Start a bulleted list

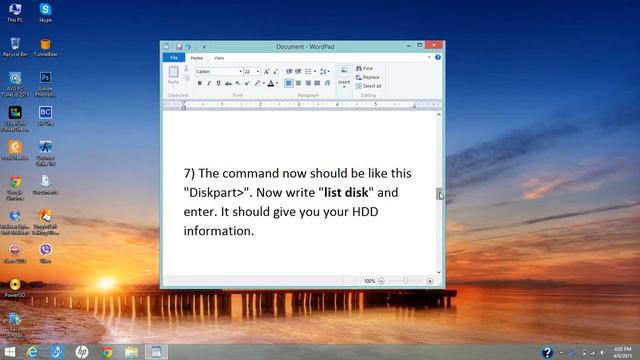click(308, 71)
